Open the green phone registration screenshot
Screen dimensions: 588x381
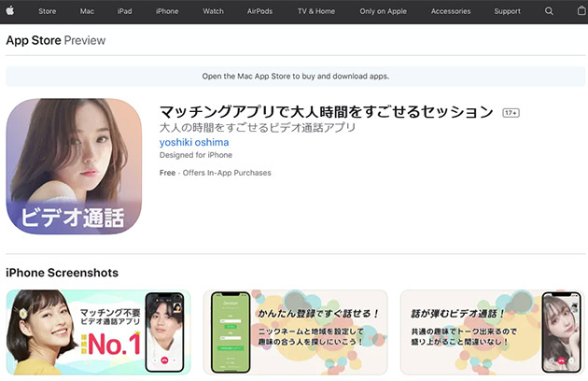[x=296, y=332]
